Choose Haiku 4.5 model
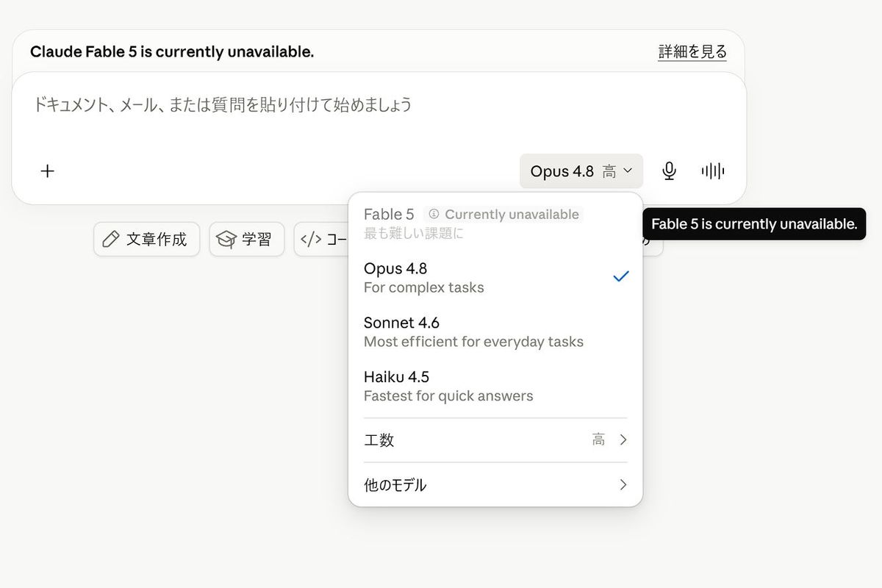The height and width of the screenshot is (588, 882). [495, 386]
